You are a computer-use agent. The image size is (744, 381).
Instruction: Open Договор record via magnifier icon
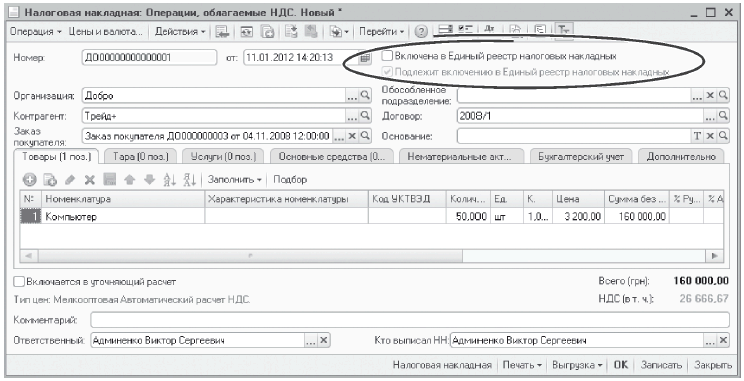point(723,115)
